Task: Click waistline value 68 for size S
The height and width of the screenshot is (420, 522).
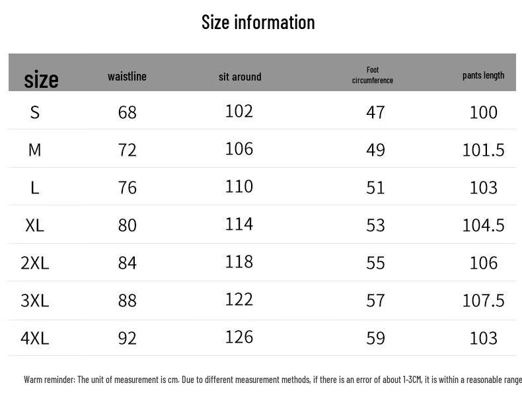Action: pos(127,112)
